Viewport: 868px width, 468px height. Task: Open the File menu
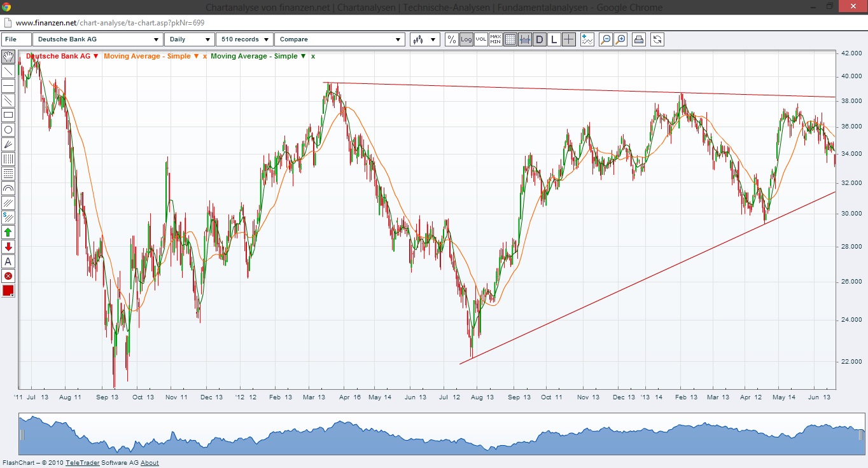pos(15,39)
